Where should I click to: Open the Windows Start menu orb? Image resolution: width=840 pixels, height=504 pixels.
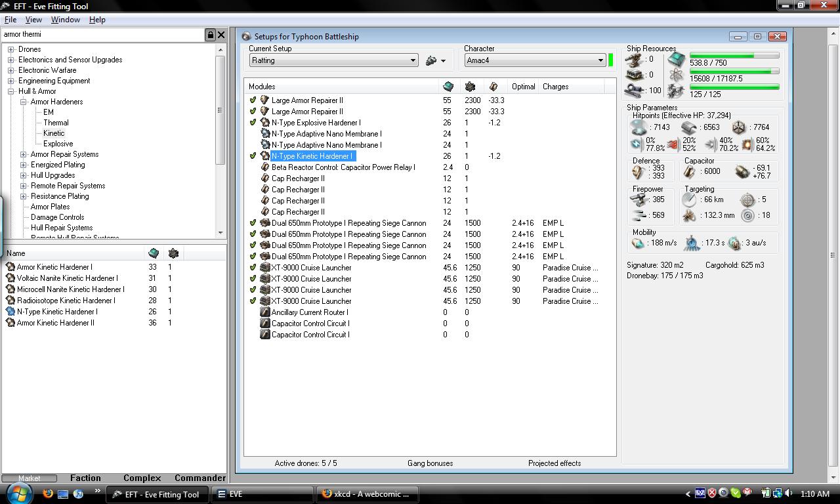(x=18, y=493)
